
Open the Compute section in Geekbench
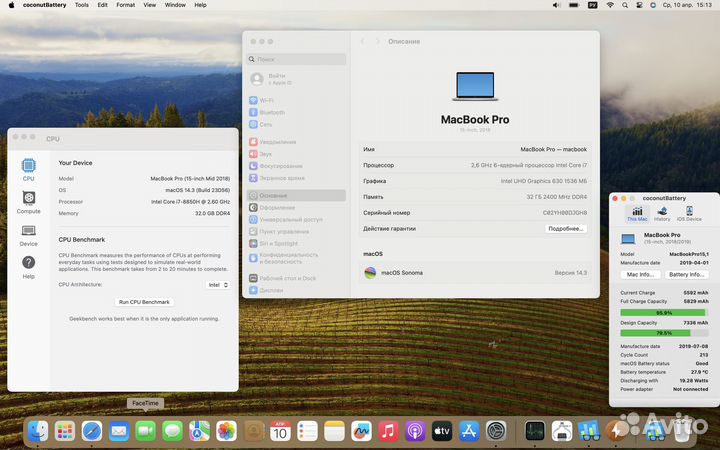28,202
